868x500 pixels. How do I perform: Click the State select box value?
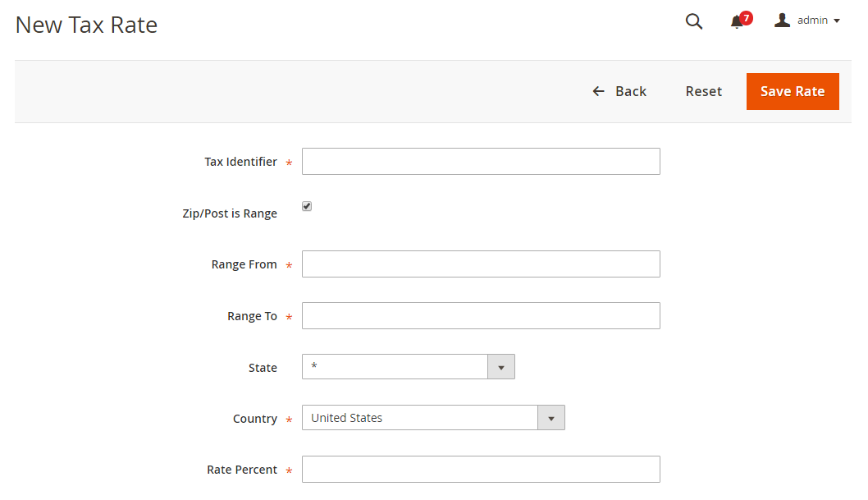coord(395,366)
